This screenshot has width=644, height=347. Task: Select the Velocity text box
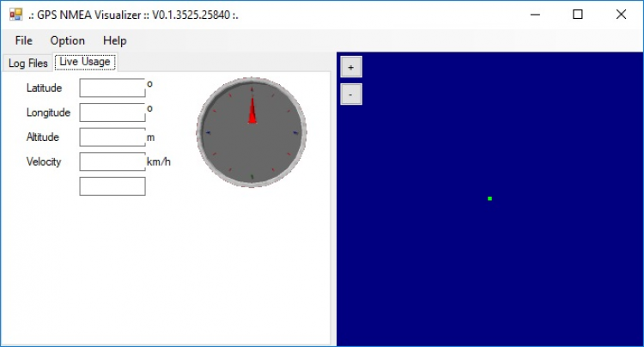pos(112,161)
